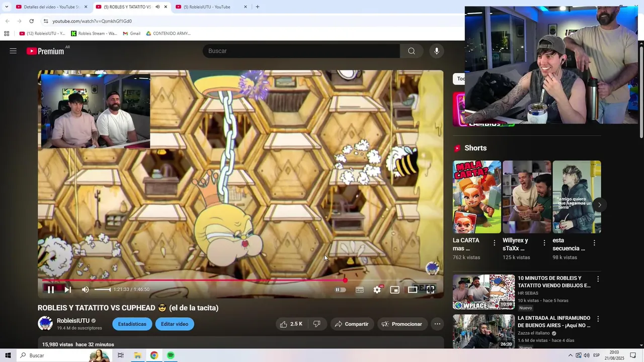The image size is (644, 362).
Task: Open the player settings gear
Action: click(x=377, y=290)
